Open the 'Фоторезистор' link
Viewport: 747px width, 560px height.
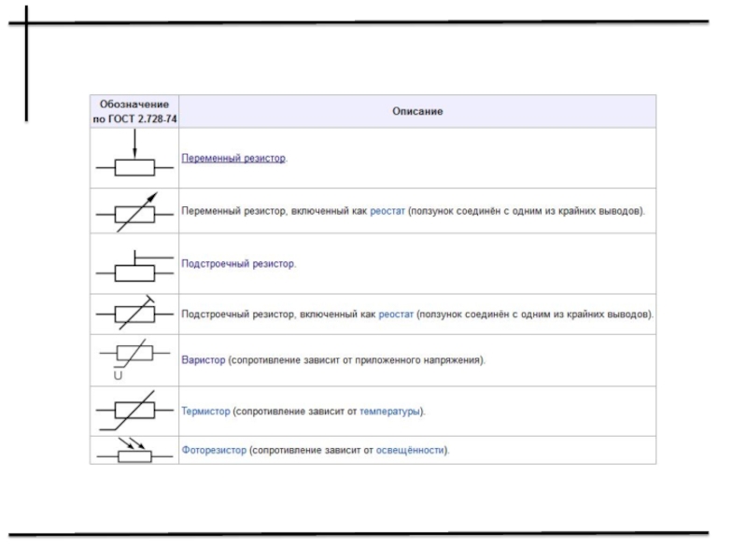214,450
